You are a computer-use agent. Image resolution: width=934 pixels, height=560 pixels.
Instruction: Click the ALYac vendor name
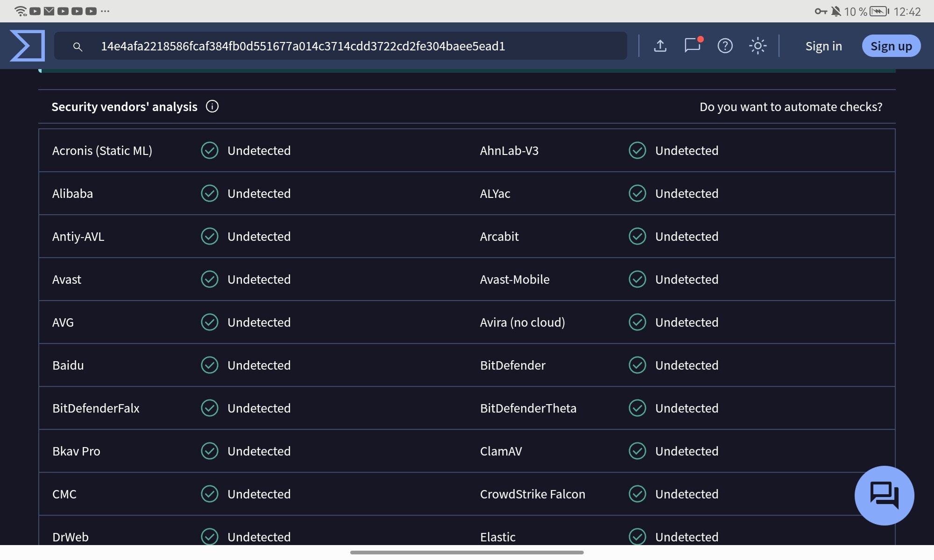pyautogui.click(x=495, y=194)
